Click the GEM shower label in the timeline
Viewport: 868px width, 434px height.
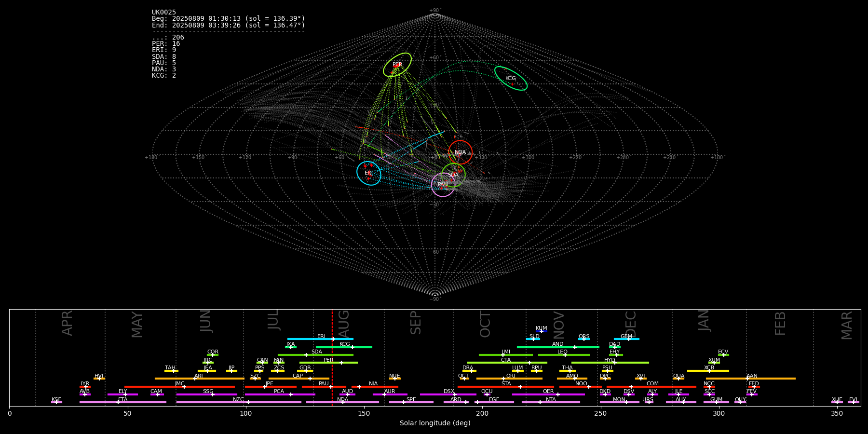click(x=626, y=337)
